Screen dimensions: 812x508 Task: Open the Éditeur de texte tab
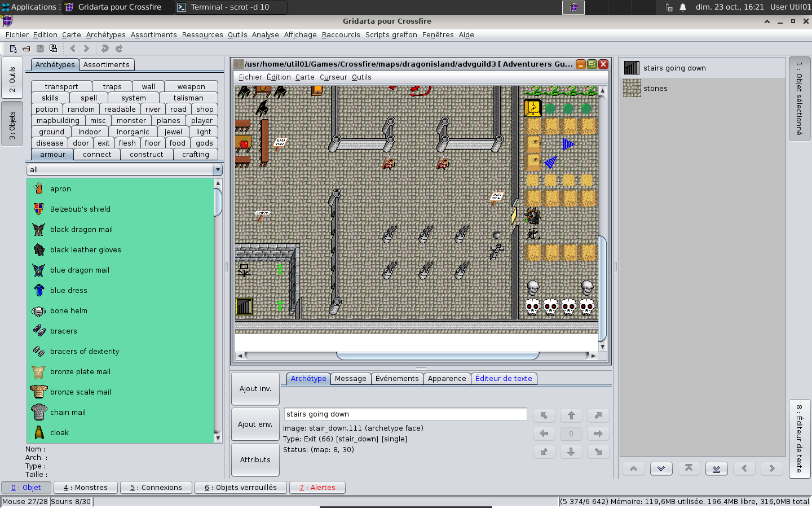coord(504,379)
